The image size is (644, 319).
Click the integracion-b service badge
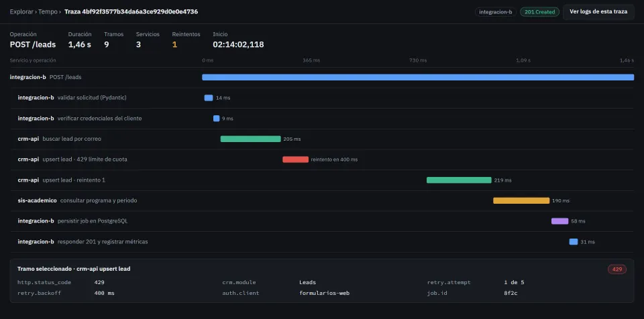(x=495, y=12)
